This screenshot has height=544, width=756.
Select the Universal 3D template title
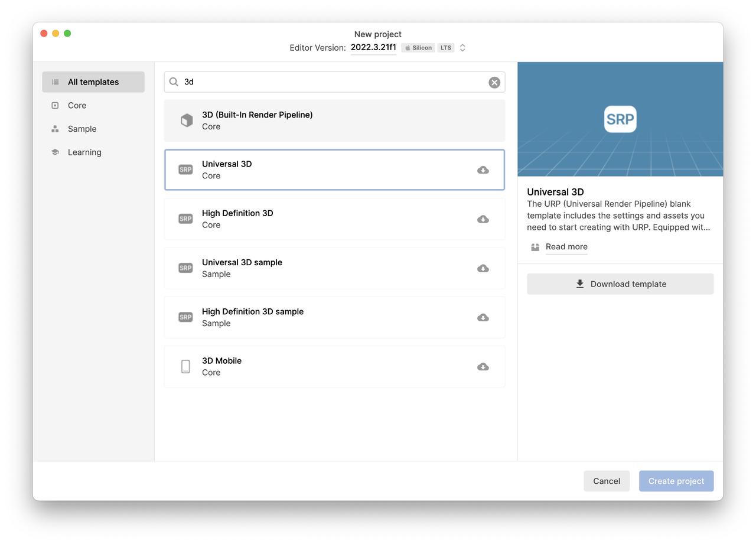(227, 164)
